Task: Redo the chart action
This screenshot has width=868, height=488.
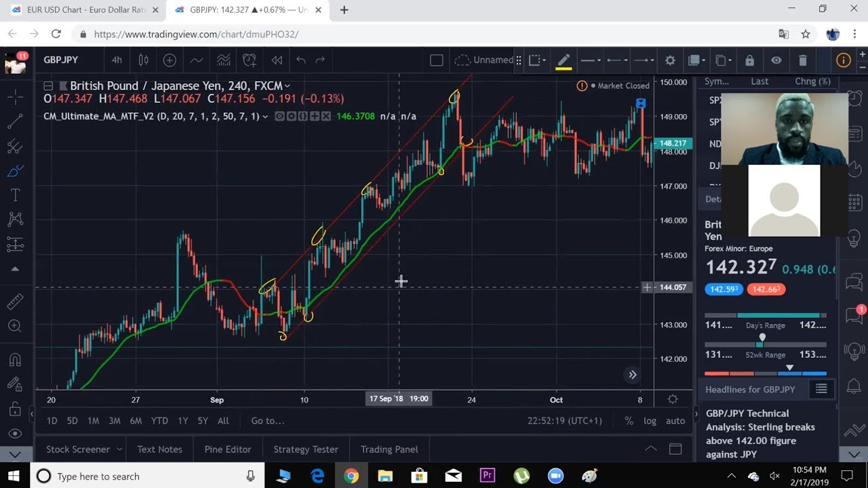Action: (320, 60)
